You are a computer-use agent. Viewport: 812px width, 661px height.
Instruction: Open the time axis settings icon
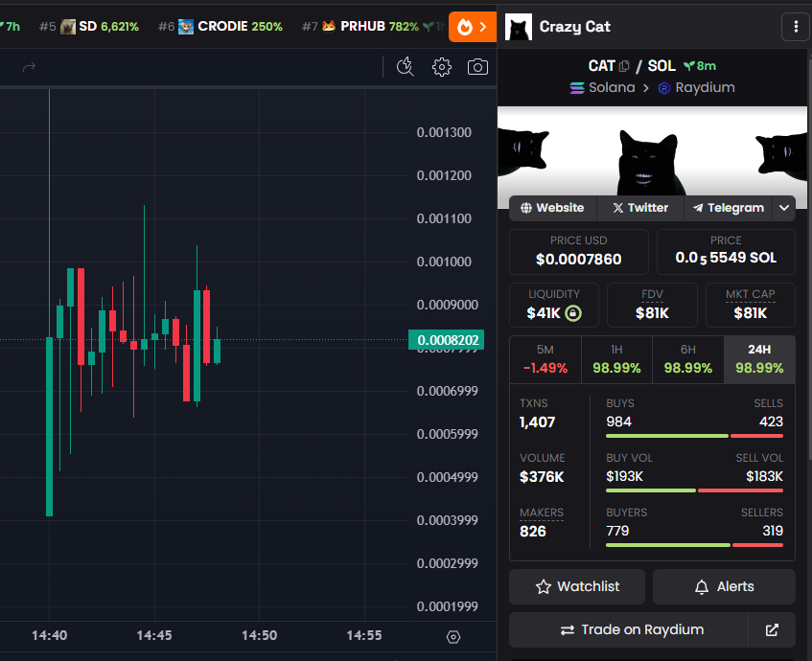tap(453, 637)
